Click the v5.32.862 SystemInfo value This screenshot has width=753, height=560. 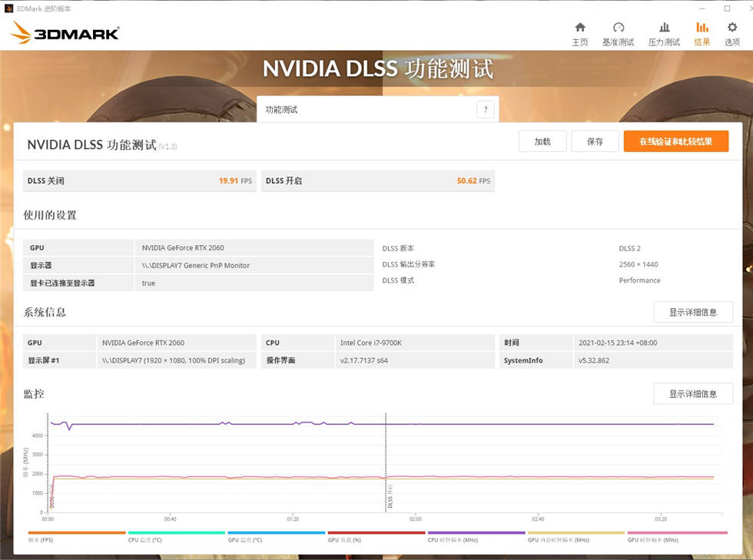(593, 361)
